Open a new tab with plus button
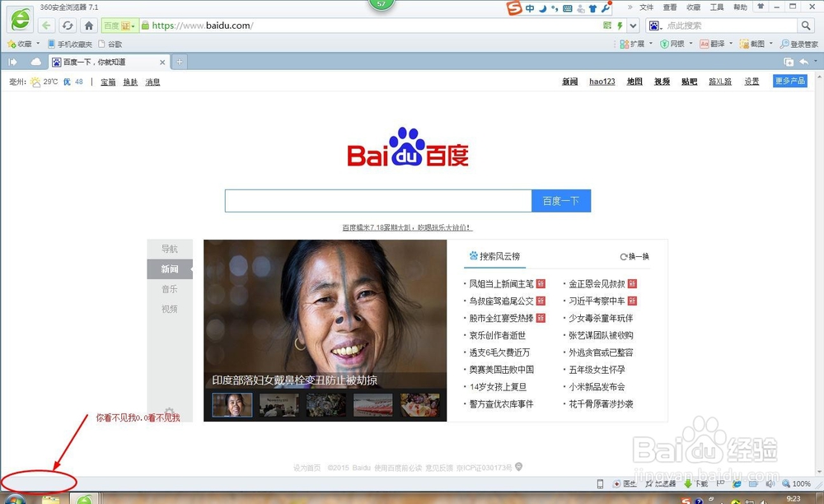This screenshot has height=504, width=824. [x=179, y=62]
